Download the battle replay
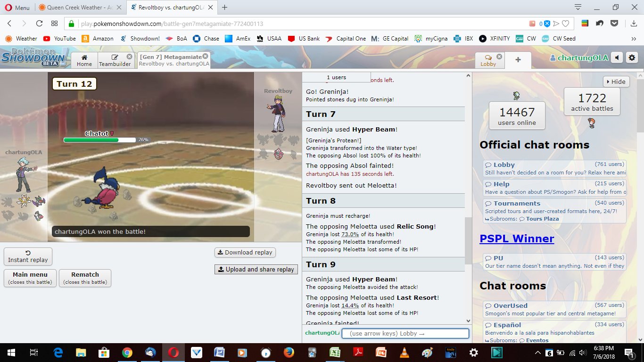Screen dimensions: 644x362 (245, 252)
